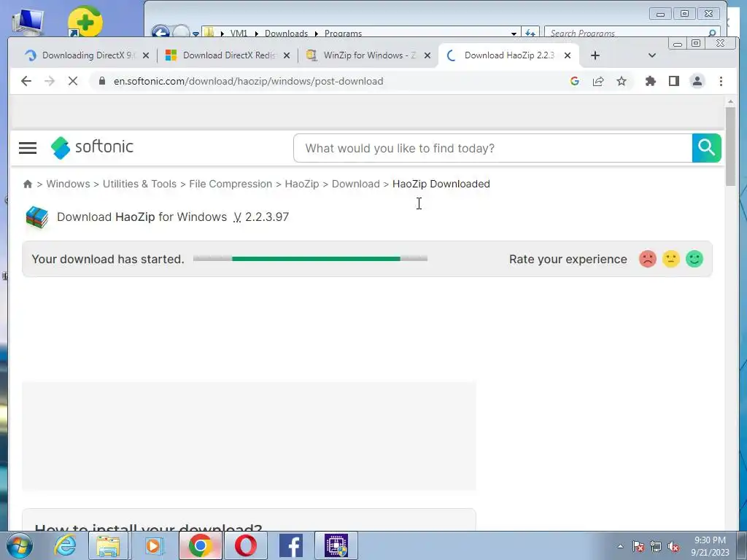The height and width of the screenshot is (560, 747).
Task: Click the Chrome address bar URL
Action: pyautogui.click(x=248, y=81)
